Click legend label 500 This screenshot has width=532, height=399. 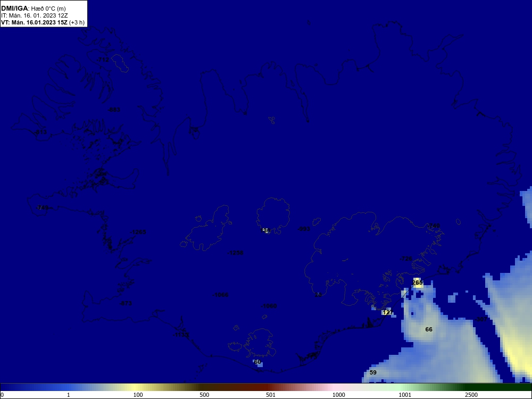(x=204, y=395)
